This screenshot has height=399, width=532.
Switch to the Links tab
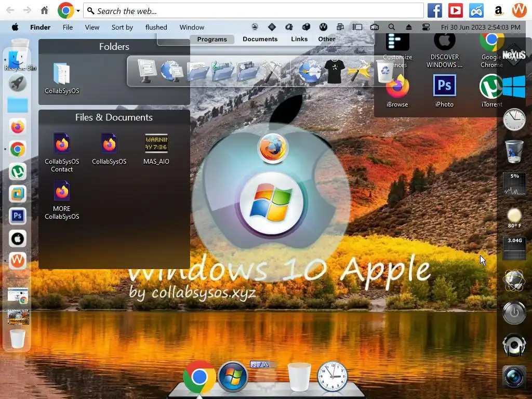(299, 39)
